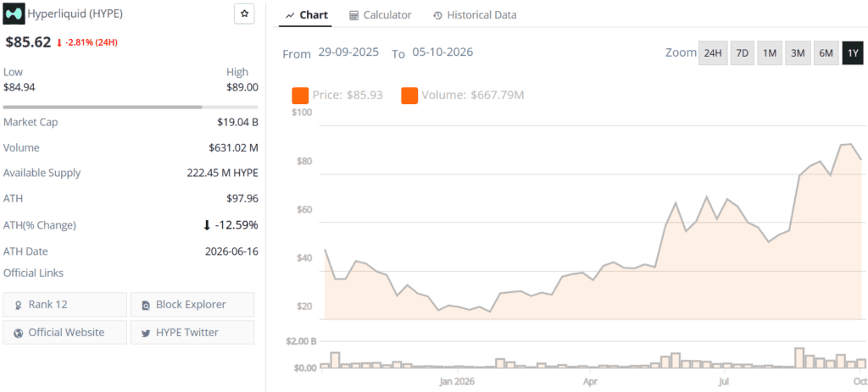Click the current price $85.62
Image resolution: width=868 pixels, height=392 pixels.
(28, 42)
